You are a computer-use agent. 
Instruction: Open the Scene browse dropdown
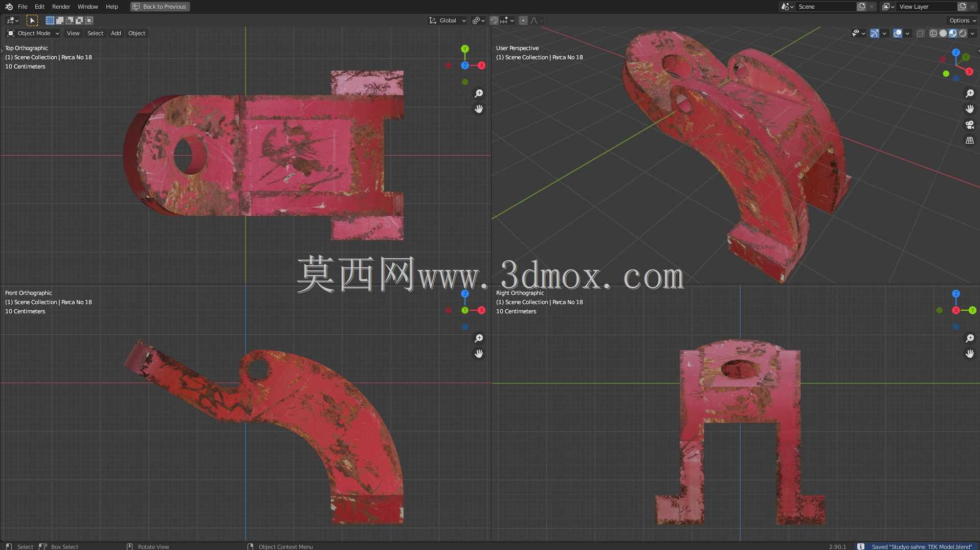788,7
